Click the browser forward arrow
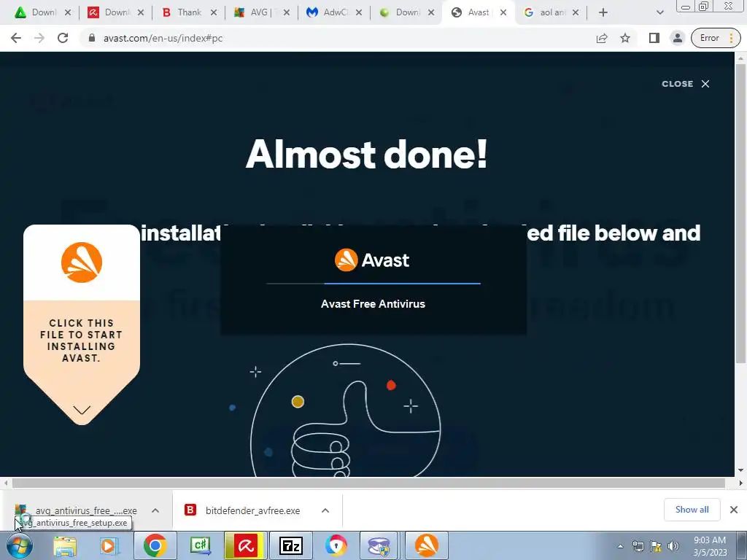 click(x=39, y=38)
